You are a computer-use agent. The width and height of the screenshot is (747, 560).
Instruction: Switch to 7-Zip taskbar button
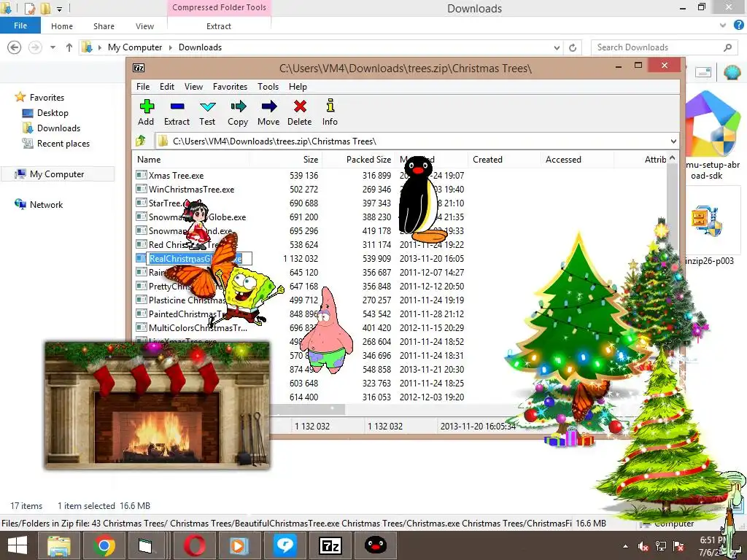pos(330,545)
